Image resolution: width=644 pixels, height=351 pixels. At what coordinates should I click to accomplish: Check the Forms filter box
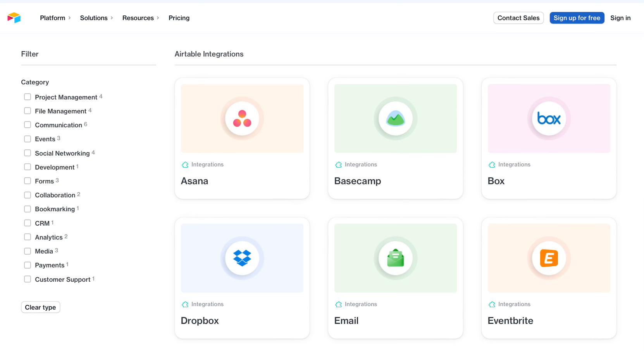coord(28,181)
